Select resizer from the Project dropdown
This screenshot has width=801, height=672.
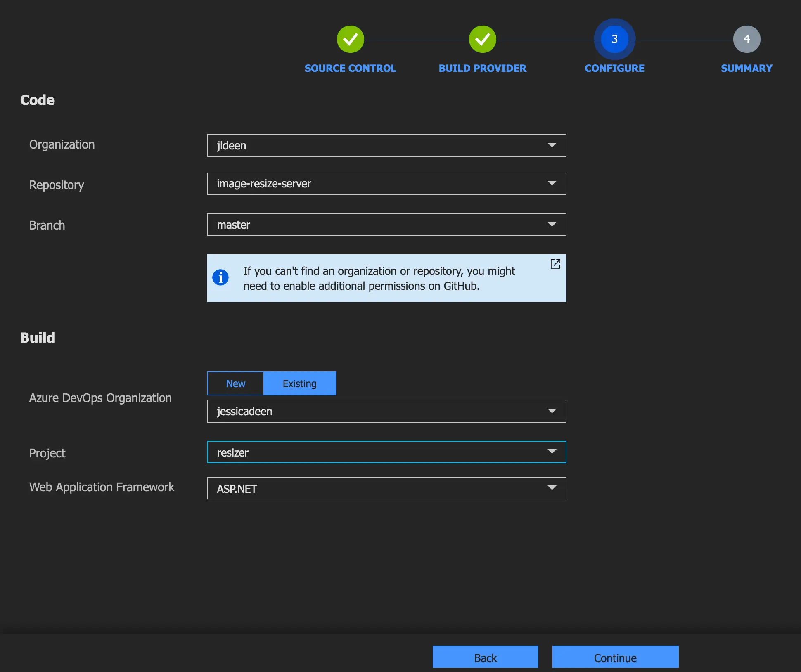click(x=387, y=452)
